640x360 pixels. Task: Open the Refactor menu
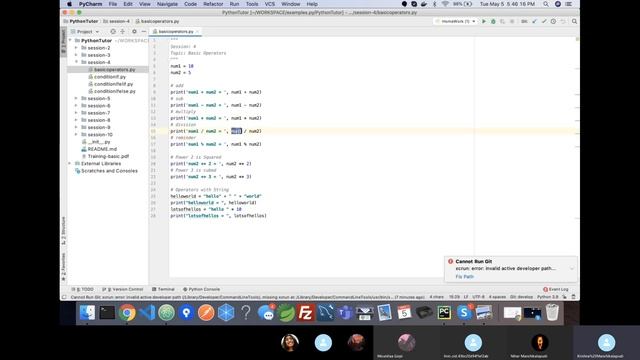click(213, 4)
